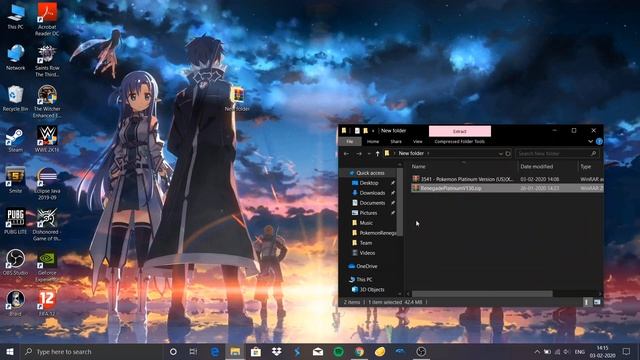
Task: Expand the ribbon with the chevron
Action: click(x=590, y=142)
